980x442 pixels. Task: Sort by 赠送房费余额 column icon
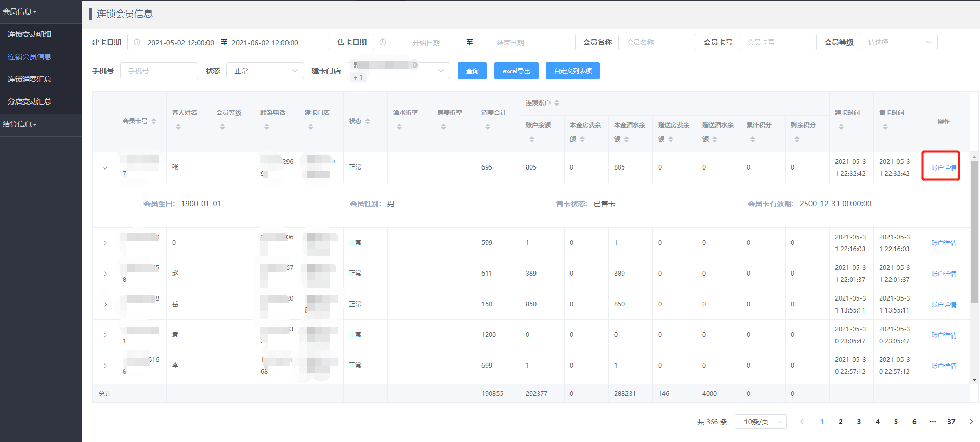tap(671, 139)
